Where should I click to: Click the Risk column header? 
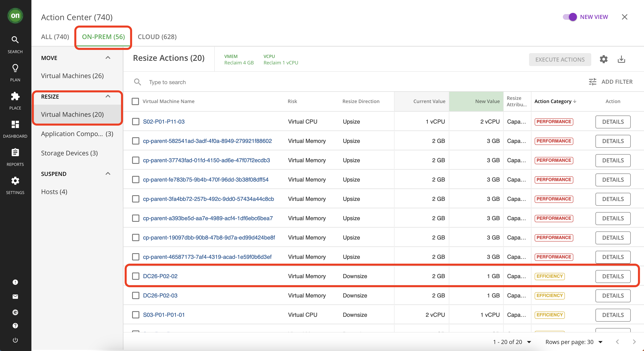(292, 101)
